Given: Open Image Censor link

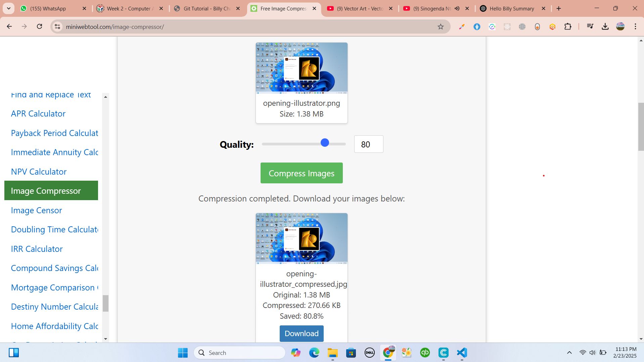Looking at the screenshot, I should (x=37, y=210).
